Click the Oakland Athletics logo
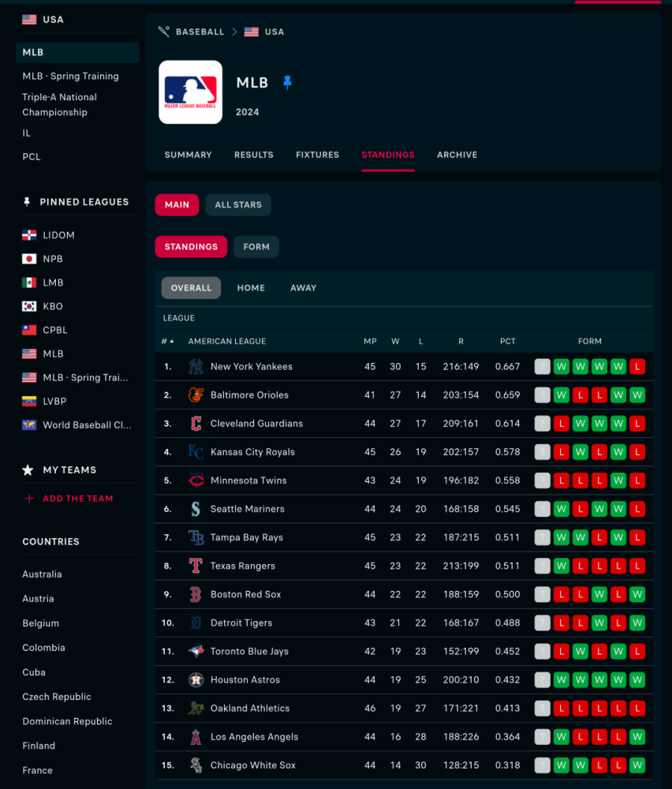This screenshot has width=672, height=789. [196, 708]
